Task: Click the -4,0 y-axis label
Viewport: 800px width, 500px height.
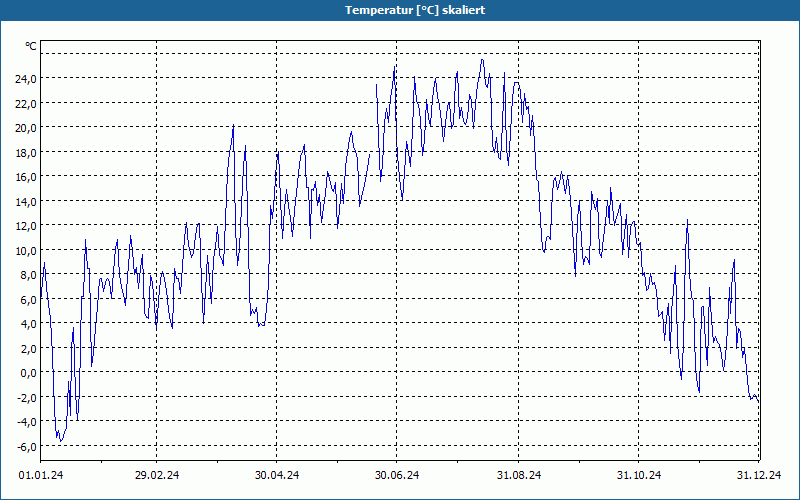Action: point(28,421)
